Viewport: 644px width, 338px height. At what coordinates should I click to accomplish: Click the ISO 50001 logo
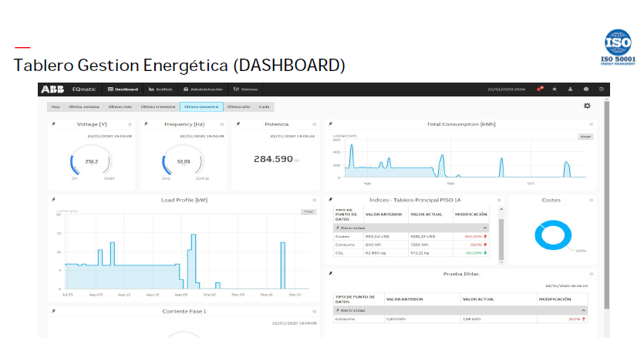(618, 47)
